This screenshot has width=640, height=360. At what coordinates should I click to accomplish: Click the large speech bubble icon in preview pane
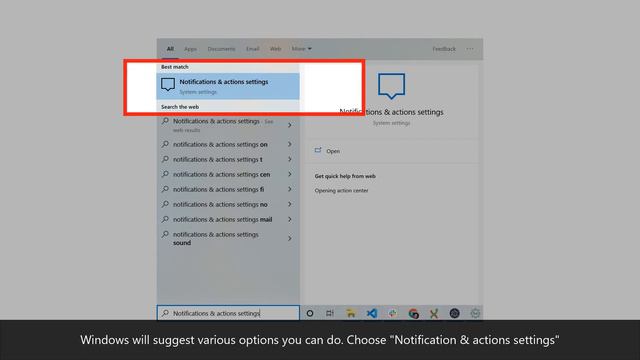click(391, 86)
